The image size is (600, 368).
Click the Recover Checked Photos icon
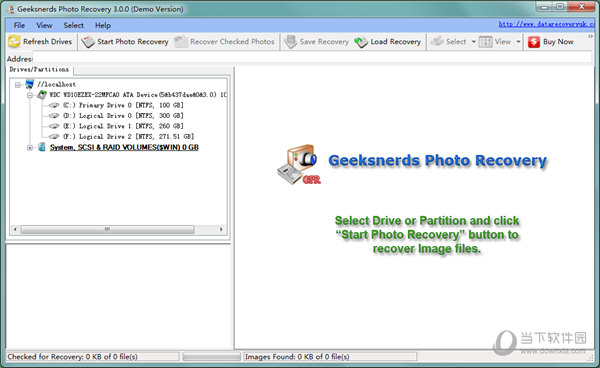(x=181, y=42)
